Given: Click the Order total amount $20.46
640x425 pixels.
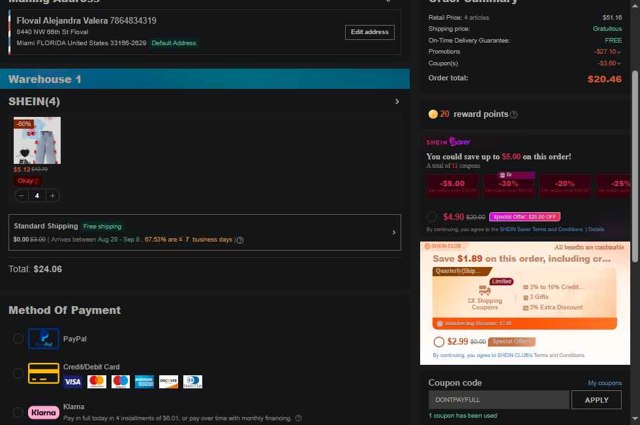Looking at the screenshot, I should click(604, 79).
